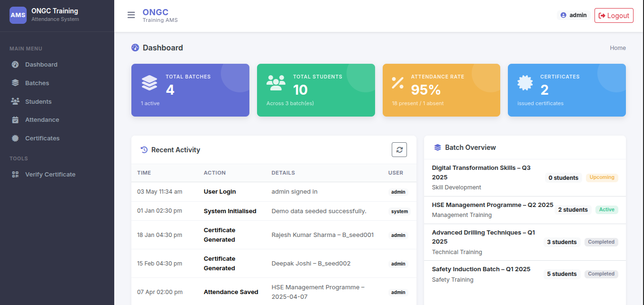This screenshot has width=644, height=305.
Task: Click the Certificates seal icon in sidebar
Action: [15, 138]
